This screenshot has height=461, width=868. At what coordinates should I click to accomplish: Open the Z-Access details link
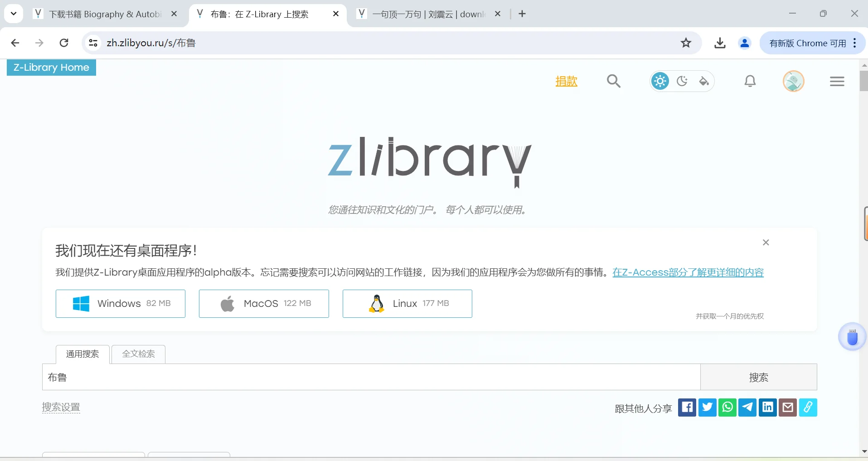coord(688,272)
